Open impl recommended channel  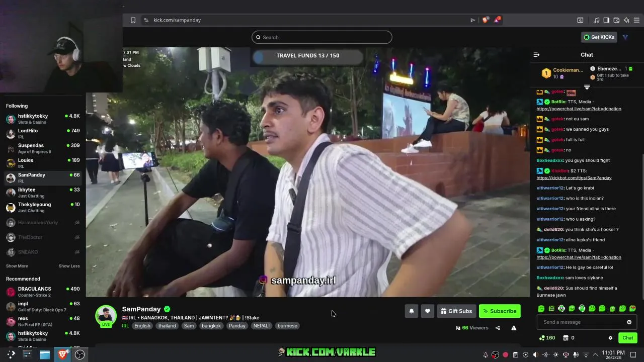[x=43, y=307]
